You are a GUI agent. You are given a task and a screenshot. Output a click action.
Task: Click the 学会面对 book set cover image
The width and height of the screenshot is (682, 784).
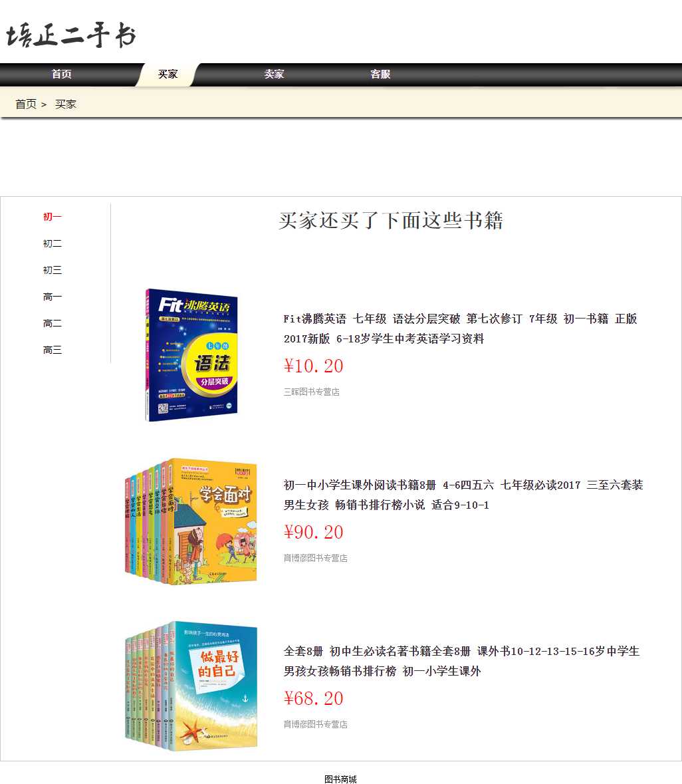point(191,521)
